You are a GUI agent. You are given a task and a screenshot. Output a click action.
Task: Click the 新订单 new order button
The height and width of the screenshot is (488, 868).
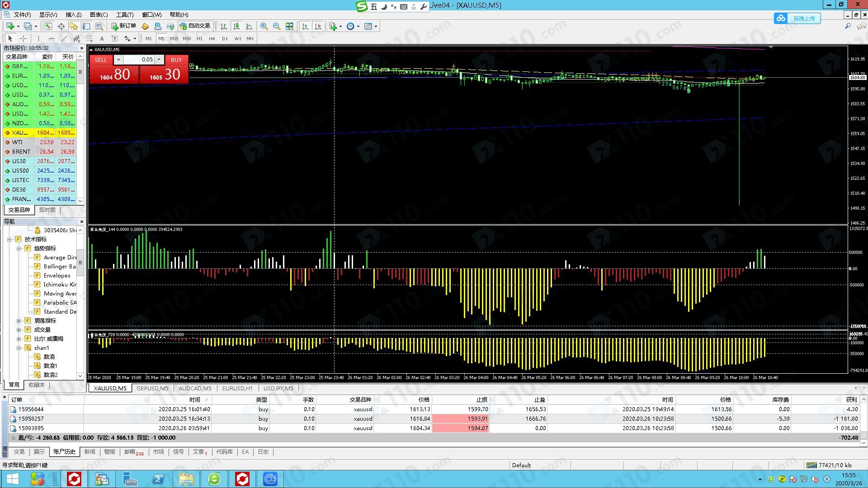[x=124, y=26]
